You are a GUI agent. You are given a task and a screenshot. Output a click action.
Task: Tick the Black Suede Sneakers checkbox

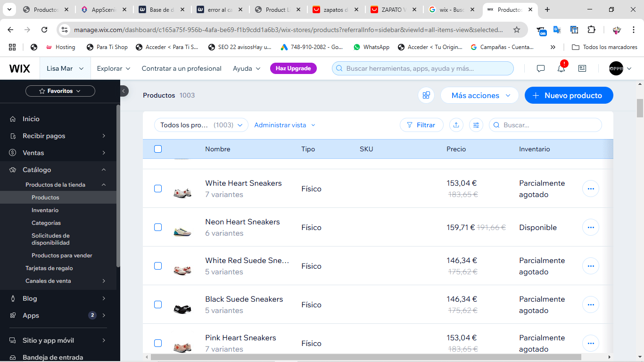158,304
